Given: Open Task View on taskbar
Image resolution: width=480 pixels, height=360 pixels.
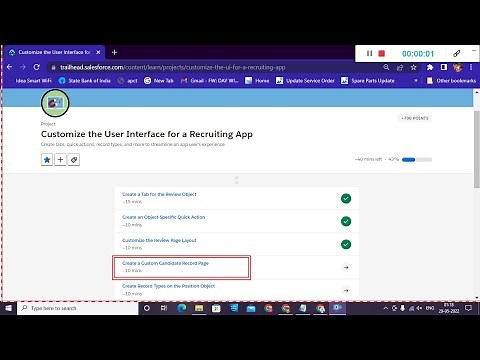Looking at the screenshot, I should tap(164, 308).
